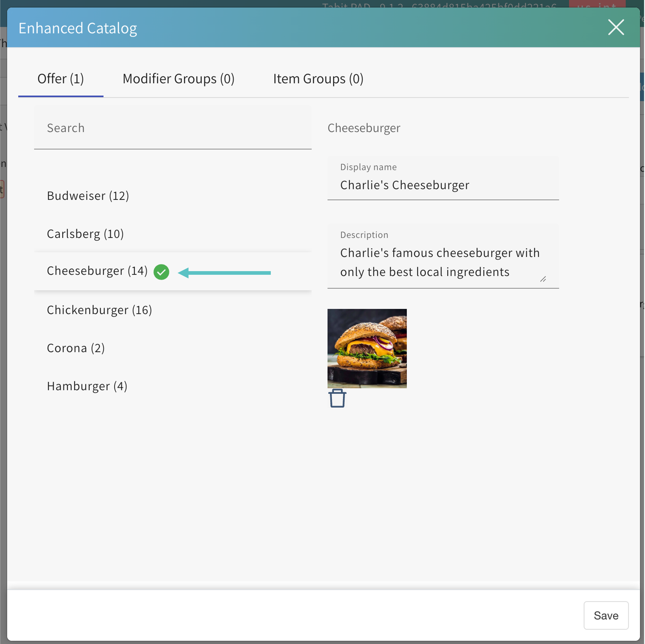Click the green checkmark next to Cheeseburger

[161, 272]
